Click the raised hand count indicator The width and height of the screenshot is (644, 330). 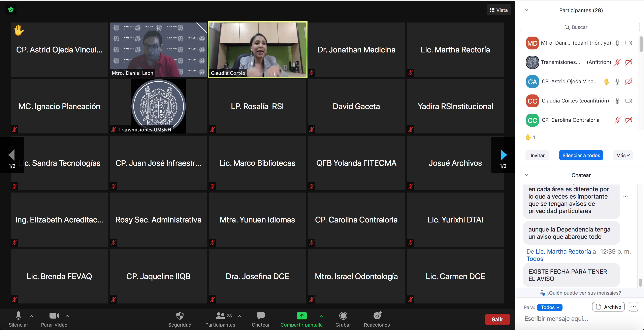[530, 137]
